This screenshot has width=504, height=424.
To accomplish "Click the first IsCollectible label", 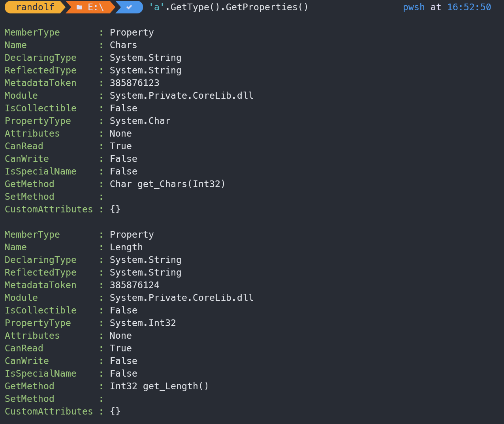I will coord(40,108).
